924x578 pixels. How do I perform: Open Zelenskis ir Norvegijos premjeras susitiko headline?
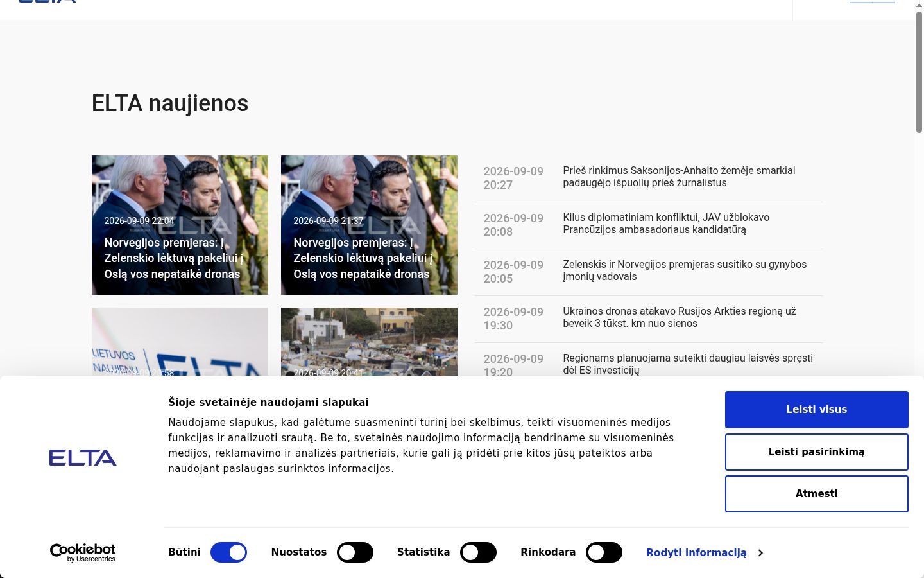point(685,270)
